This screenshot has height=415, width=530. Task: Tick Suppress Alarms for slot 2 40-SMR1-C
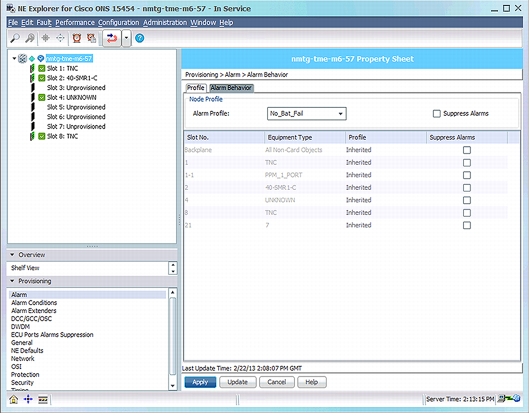(x=467, y=188)
